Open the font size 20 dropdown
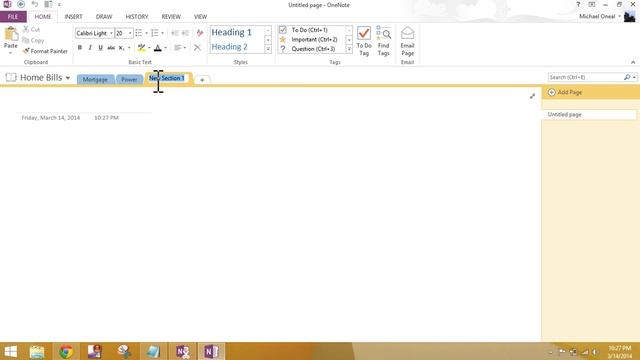The width and height of the screenshot is (640, 360). [x=130, y=33]
